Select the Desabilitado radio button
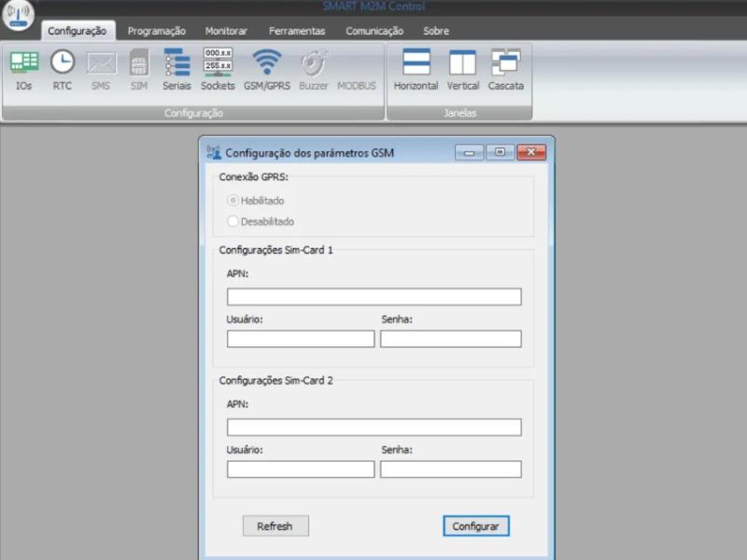The image size is (747, 560). point(233,222)
